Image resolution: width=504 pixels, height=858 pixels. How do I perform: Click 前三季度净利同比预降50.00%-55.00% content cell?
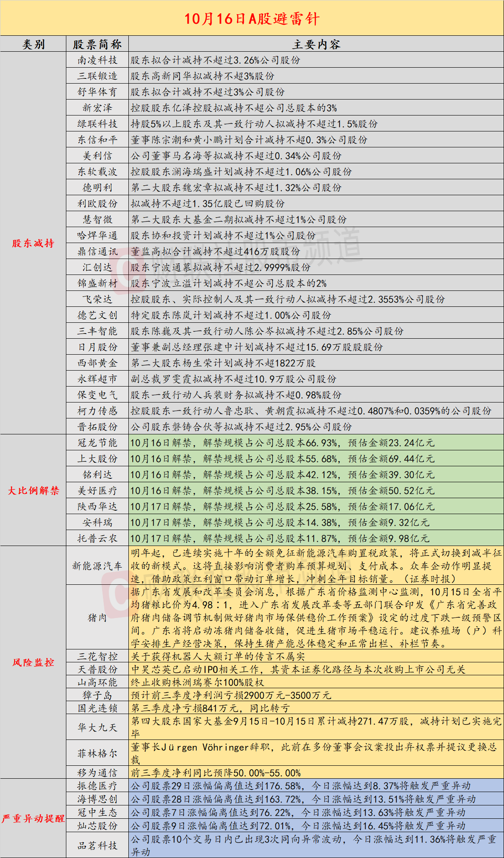click(316, 773)
